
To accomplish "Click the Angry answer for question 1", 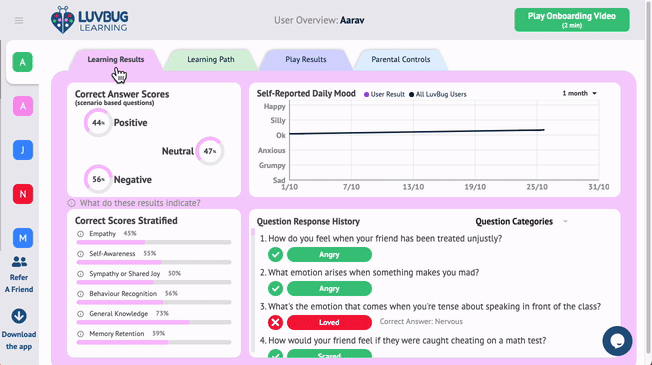I will (329, 254).
